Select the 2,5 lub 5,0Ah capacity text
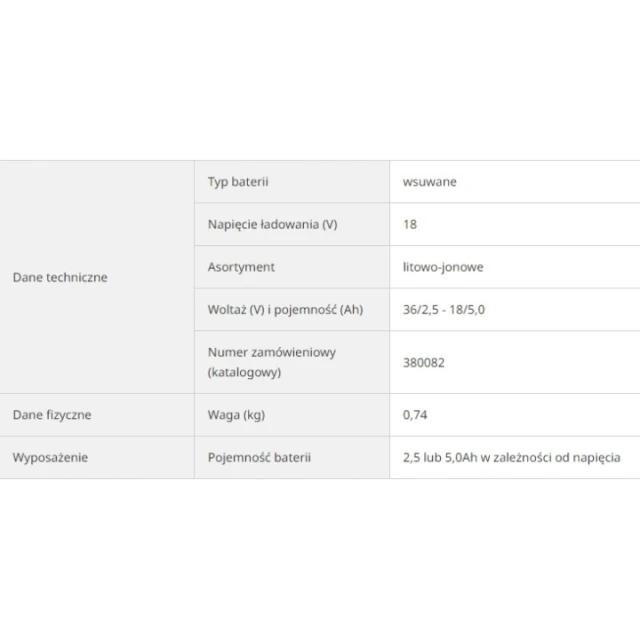The width and height of the screenshot is (640, 640). (x=440, y=458)
